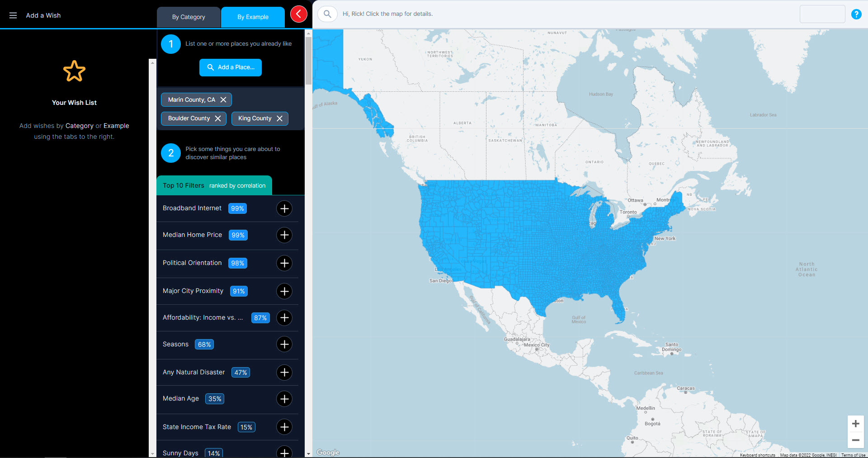The height and width of the screenshot is (458, 868).
Task: Add the Median Home Price filter
Action: click(284, 235)
